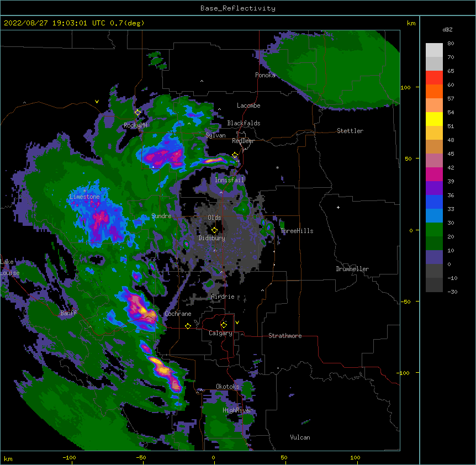This screenshot has width=476, height=465.
Task: Pick the purple 36-39 dBZ legend swatch
Action: 434,188
